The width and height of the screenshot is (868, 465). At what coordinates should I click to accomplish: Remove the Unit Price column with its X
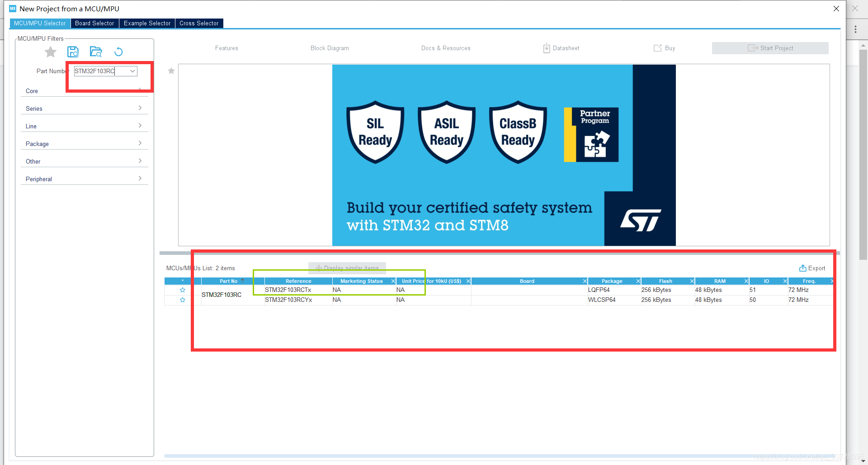pyautogui.click(x=468, y=281)
